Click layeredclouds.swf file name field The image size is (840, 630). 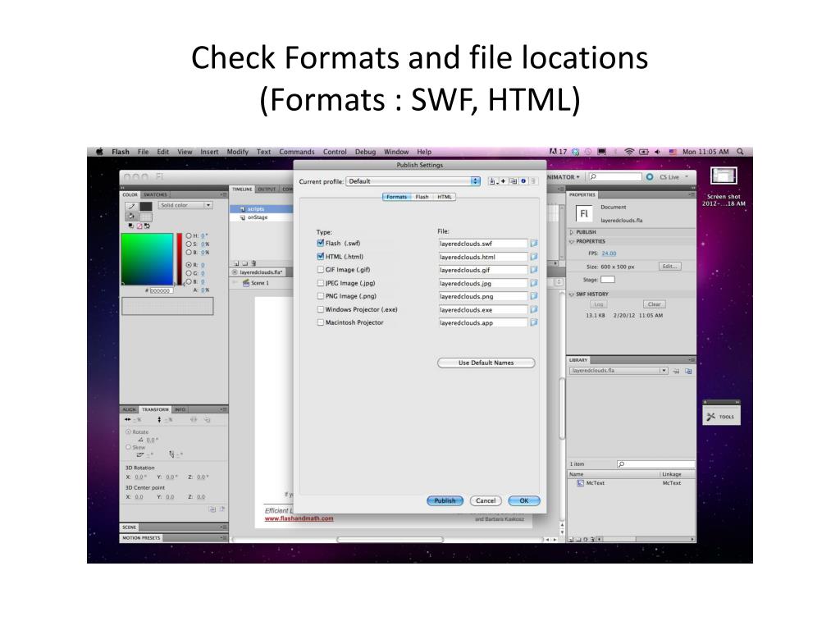click(482, 243)
